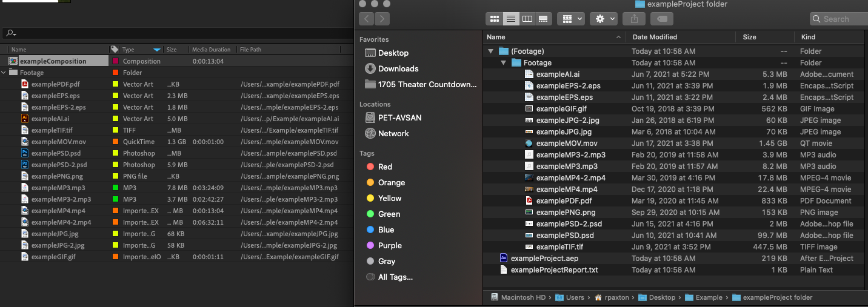The image size is (868, 307).
Task: Select exampleGIF.gif row in Finder list
Action: click(x=675, y=109)
